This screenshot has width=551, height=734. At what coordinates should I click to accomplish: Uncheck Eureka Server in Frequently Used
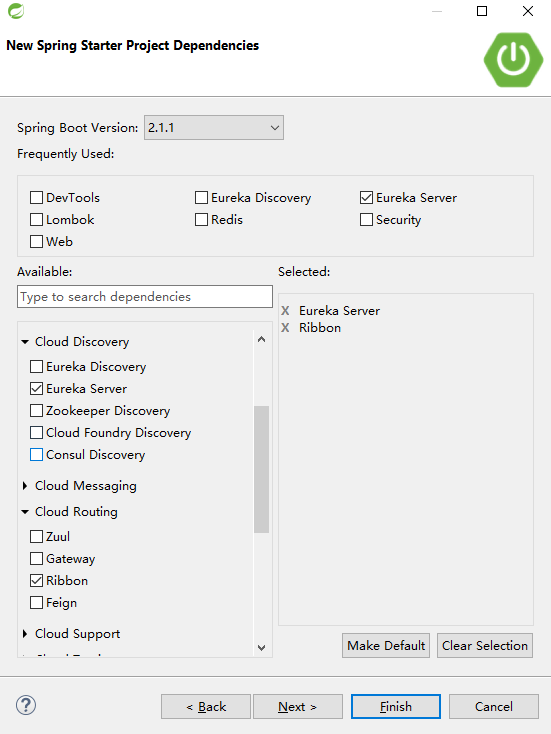click(367, 198)
